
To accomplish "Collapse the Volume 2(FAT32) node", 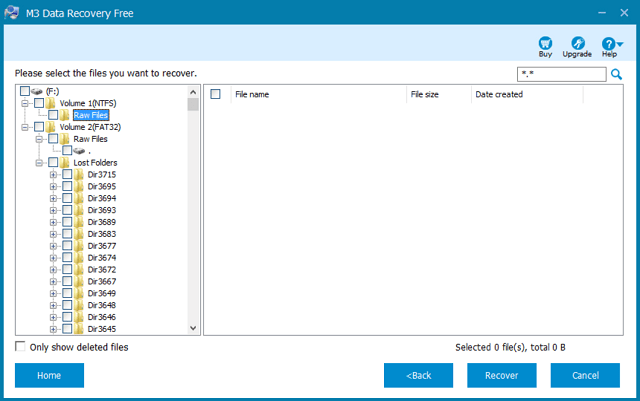I will [25, 127].
